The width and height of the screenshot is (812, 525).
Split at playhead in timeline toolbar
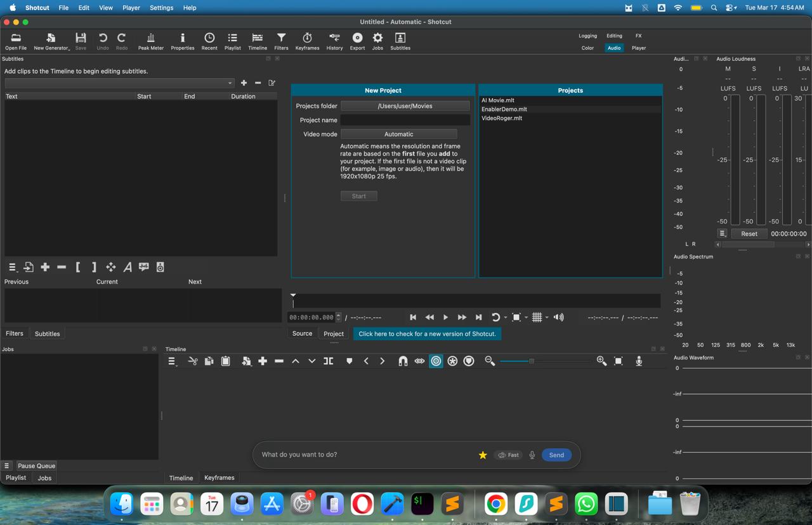pos(328,361)
